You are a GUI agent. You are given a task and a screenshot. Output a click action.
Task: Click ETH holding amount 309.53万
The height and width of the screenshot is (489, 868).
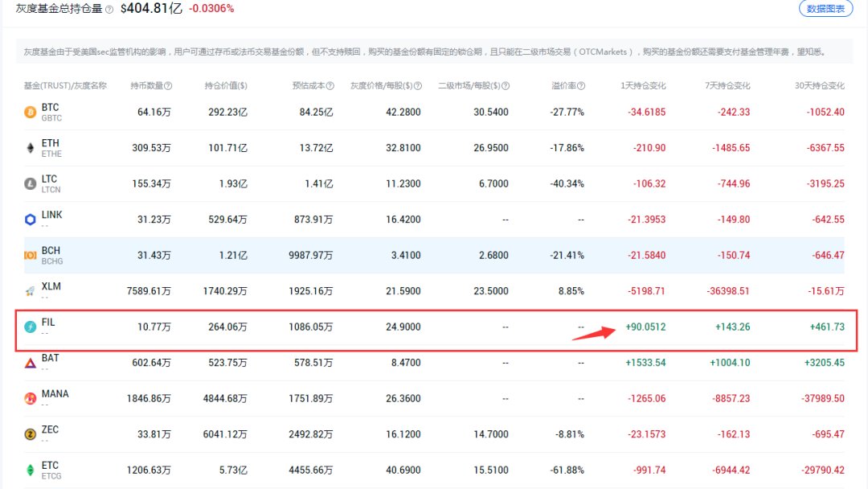tap(151, 149)
